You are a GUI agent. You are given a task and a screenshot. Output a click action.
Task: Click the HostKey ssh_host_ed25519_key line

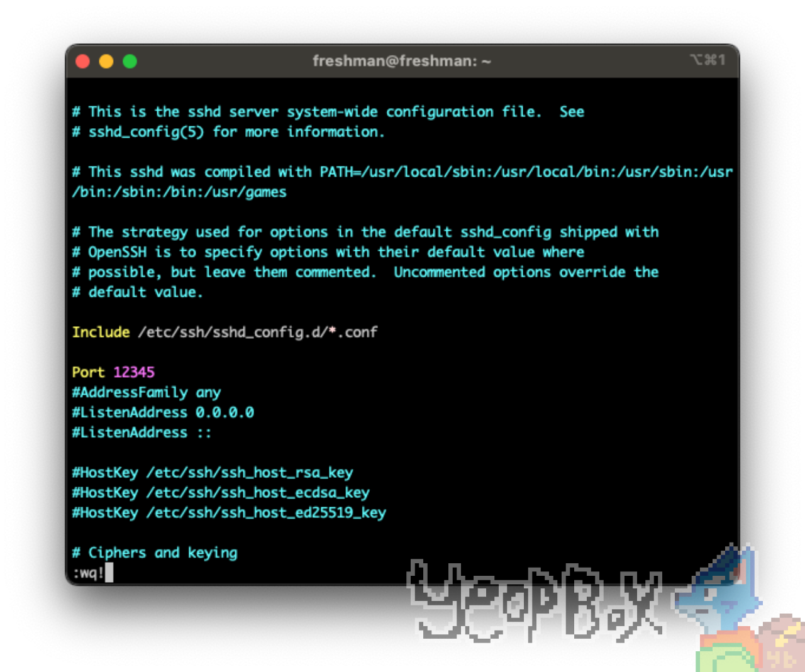pyautogui.click(x=229, y=513)
